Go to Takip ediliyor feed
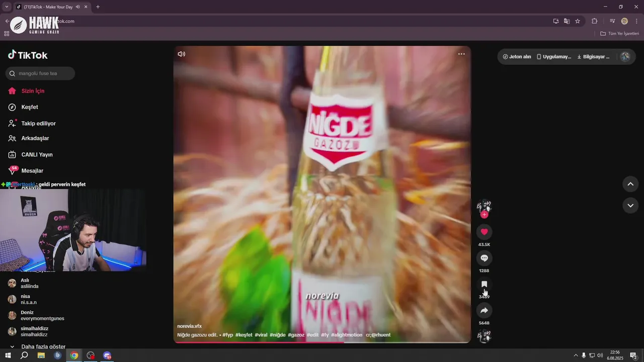The width and height of the screenshot is (644, 362). pos(38,123)
